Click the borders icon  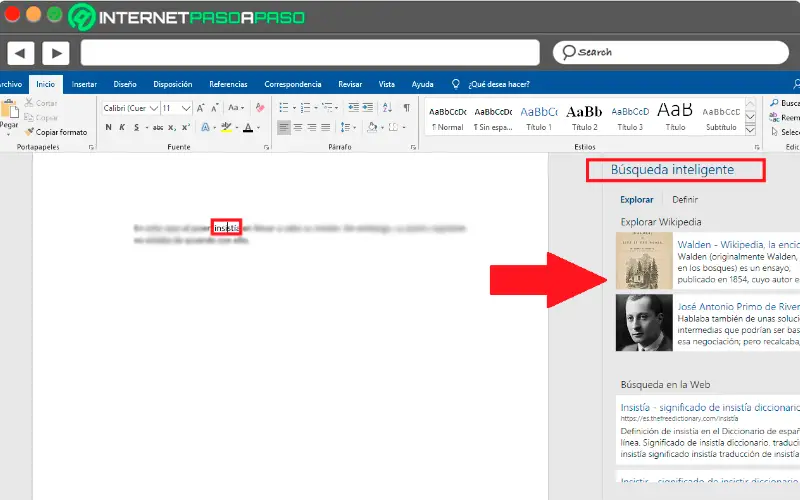click(393, 128)
